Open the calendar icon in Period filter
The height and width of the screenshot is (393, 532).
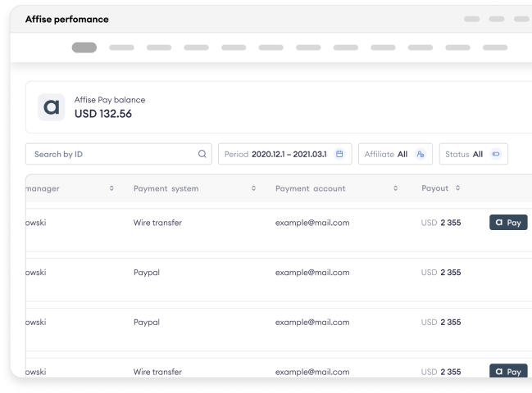(339, 154)
